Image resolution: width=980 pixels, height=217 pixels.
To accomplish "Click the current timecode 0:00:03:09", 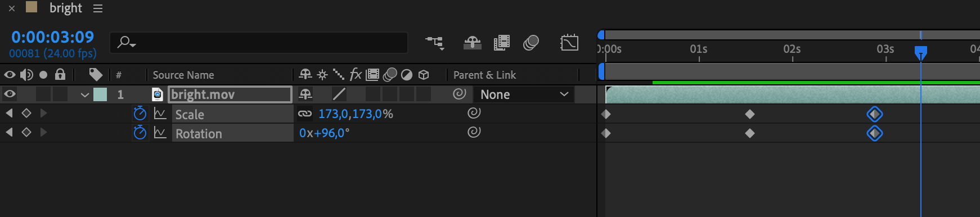I will (53, 37).
